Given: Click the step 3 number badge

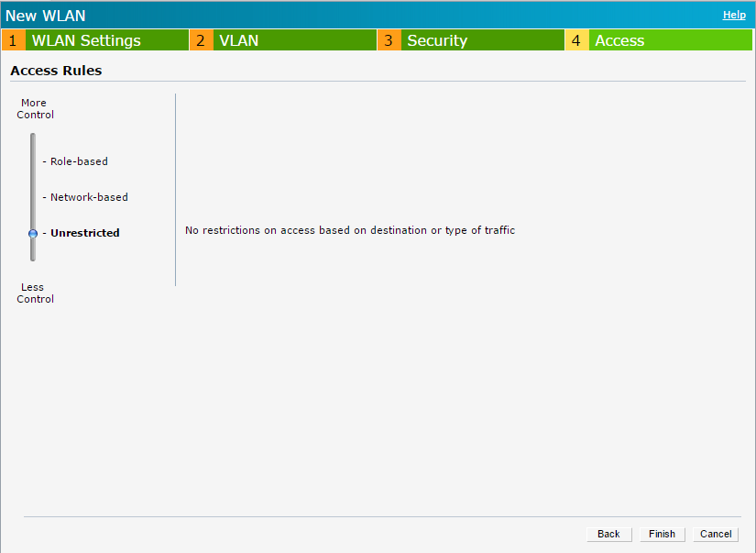Looking at the screenshot, I should pyautogui.click(x=389, y=40).
